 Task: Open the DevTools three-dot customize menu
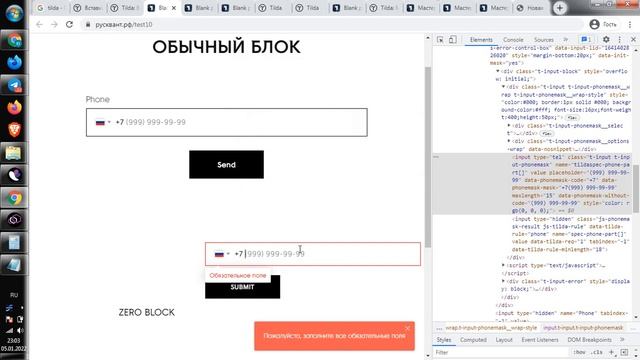[x=620, y=40]
